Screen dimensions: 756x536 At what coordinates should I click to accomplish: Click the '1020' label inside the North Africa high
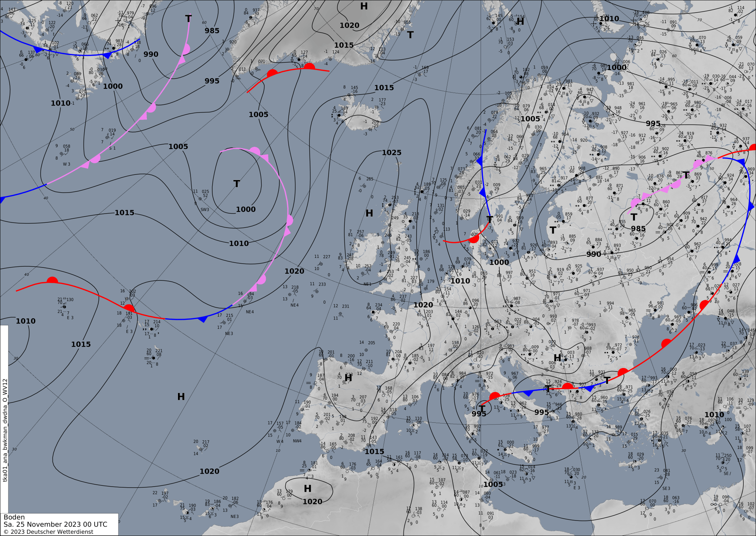coord(312,501)
